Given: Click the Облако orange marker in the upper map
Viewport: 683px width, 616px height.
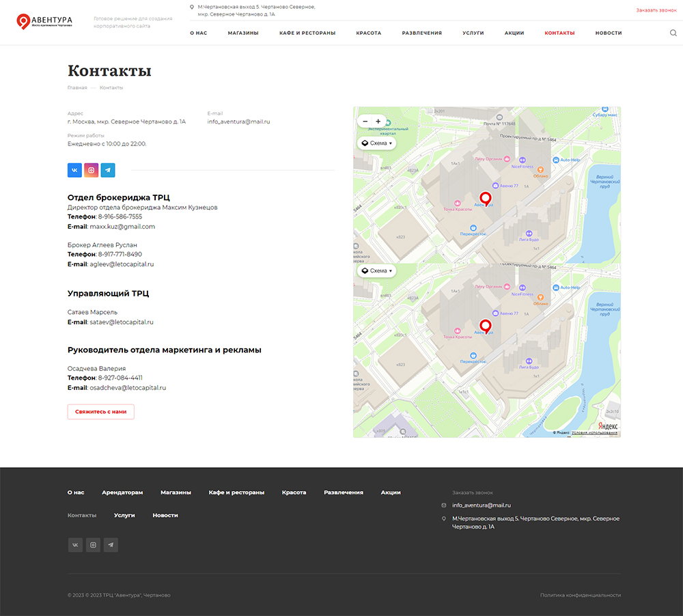Looking at the screenshot, I should coord(540,169).
